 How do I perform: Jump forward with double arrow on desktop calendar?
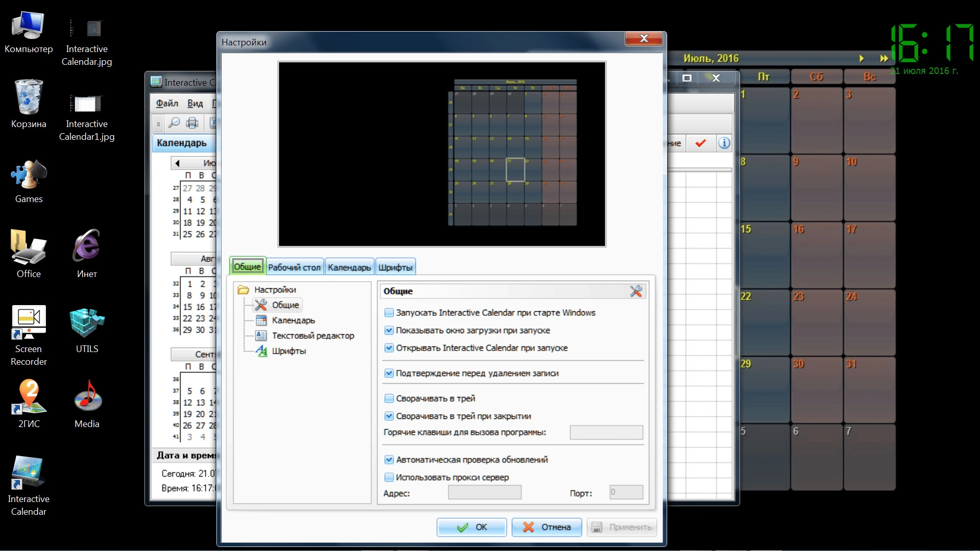(x=884, y=59)
